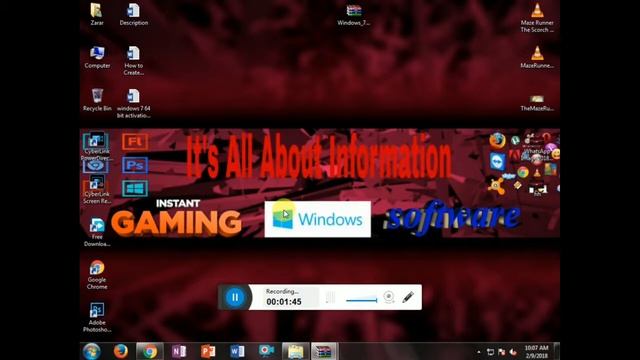The image size is (640, 360).
Task: Select the TheMazeRu... desktop file
Action: [537, 103]
